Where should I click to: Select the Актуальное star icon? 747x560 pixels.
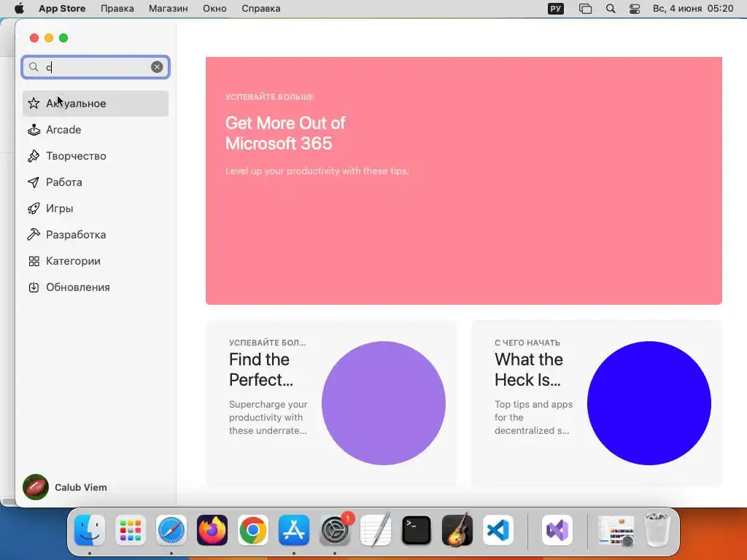click(x=34, y=104)
